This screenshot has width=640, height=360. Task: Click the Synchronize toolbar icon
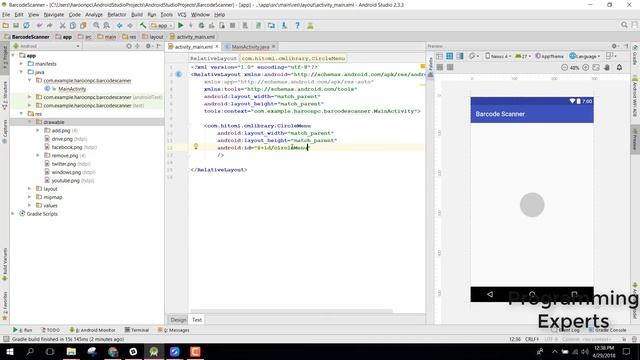(27, 25)
